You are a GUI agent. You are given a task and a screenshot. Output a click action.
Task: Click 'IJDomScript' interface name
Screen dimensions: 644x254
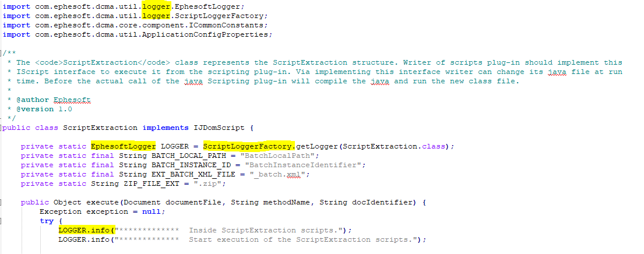219,128
